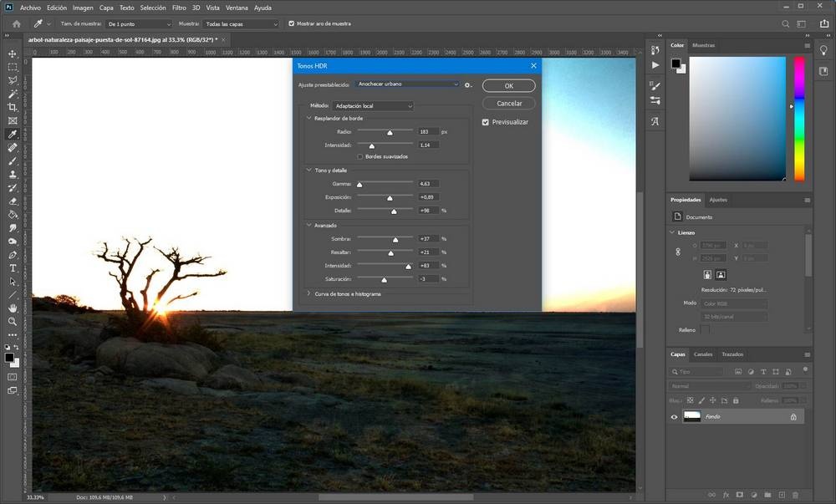836x504 pixels.
Task: Hide the Fondo layer with eye icon
Action: click(x=675, y=416)
